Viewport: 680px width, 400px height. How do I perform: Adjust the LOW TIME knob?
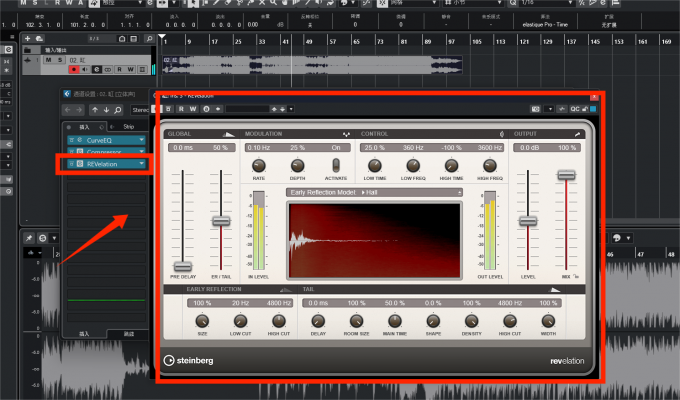[x=375, y=166]
